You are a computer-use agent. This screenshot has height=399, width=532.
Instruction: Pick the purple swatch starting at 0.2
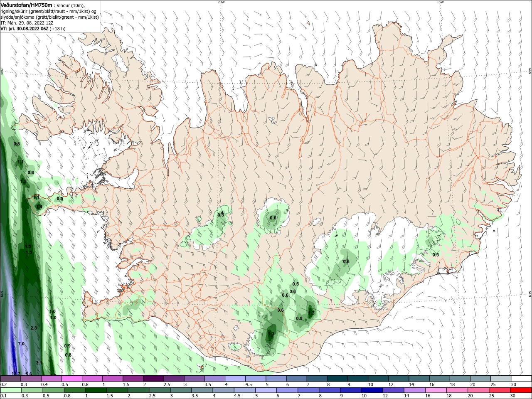pyautogui.click(x=10, y=379)
